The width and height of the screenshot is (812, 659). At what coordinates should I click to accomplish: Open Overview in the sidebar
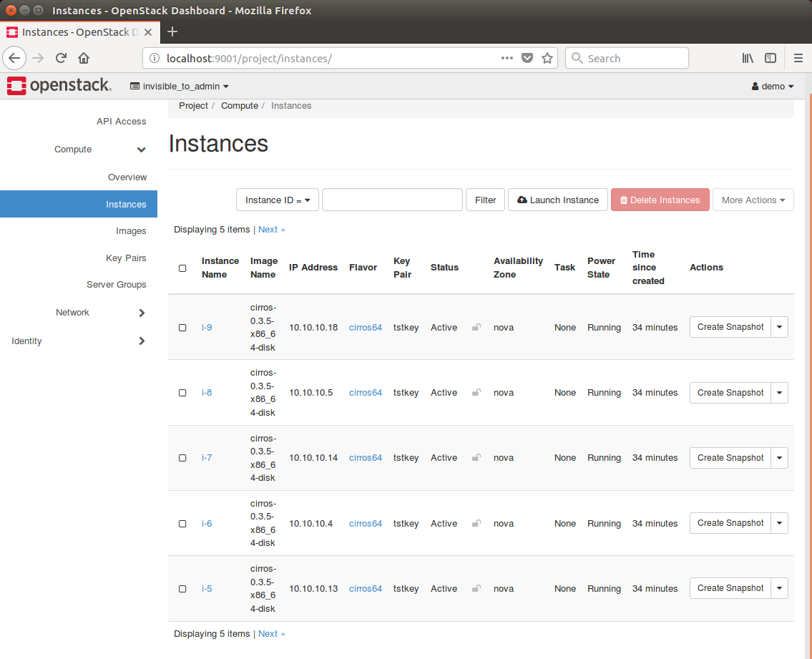[127, 177]
